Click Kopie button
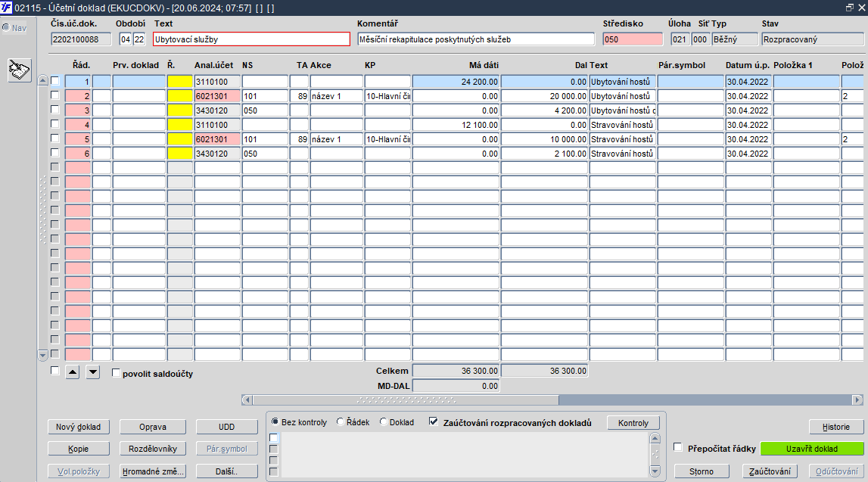This screenshot has width=868, height=482. [x=79, y=449]
